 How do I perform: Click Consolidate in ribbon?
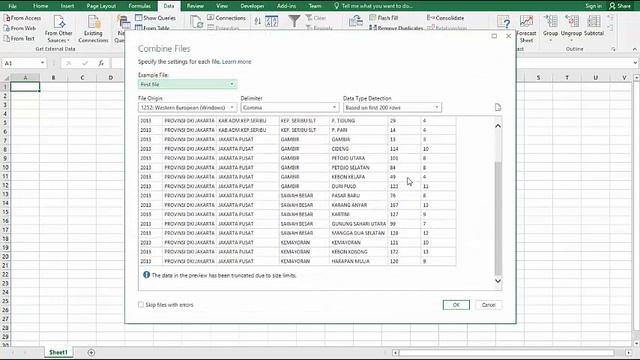445,18
